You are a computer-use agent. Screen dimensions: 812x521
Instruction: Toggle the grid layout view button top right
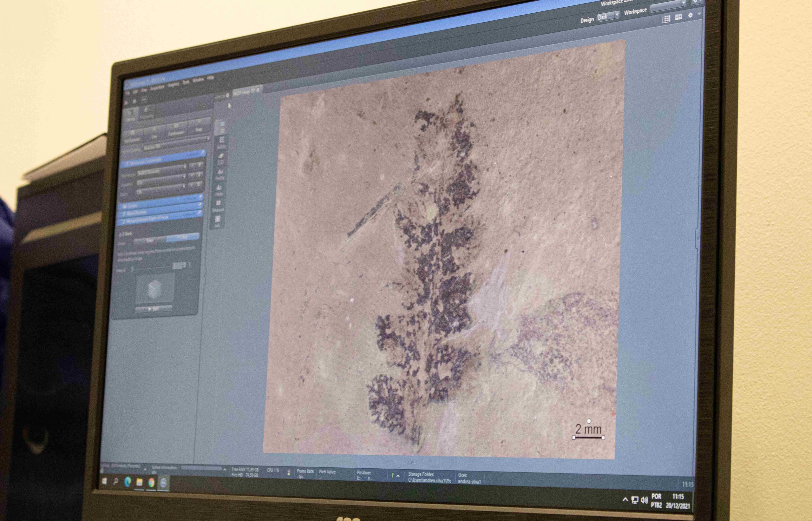(x=666, y=19)
